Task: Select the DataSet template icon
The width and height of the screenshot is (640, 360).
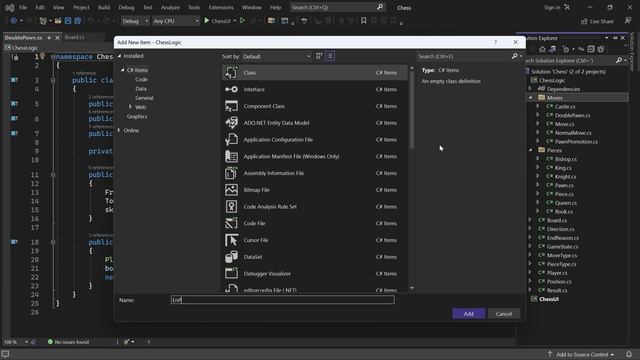Action: tap(231, 257)
